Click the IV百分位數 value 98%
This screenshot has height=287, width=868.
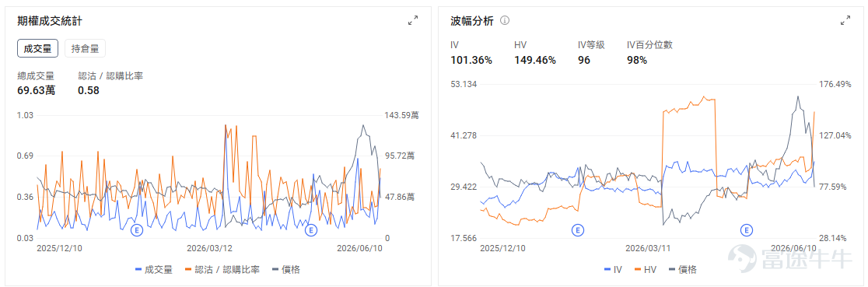[636, 61]
